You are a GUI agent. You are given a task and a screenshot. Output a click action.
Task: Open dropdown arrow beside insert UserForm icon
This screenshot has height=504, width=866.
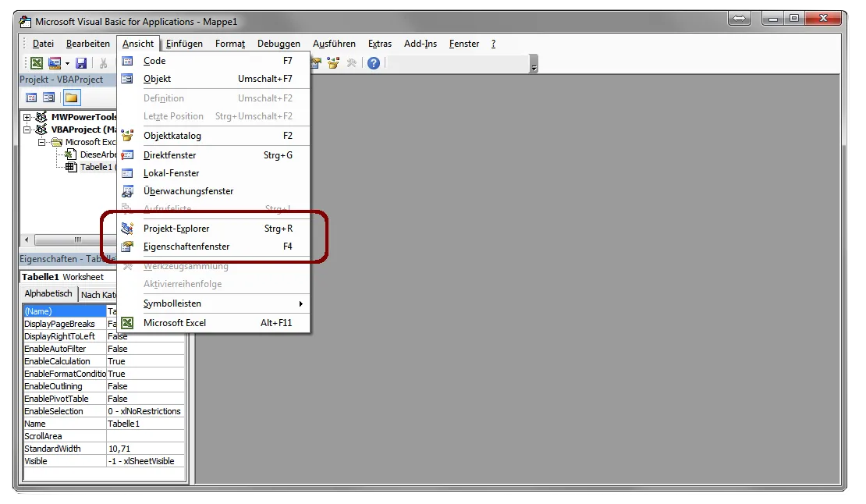click(x=67, y=63)
